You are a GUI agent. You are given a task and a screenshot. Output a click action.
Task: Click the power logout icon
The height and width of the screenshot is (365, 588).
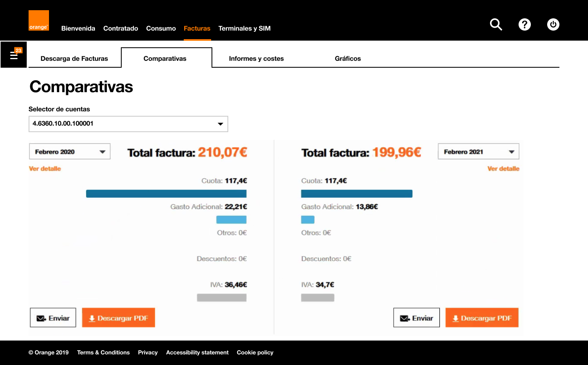point(553,24)
